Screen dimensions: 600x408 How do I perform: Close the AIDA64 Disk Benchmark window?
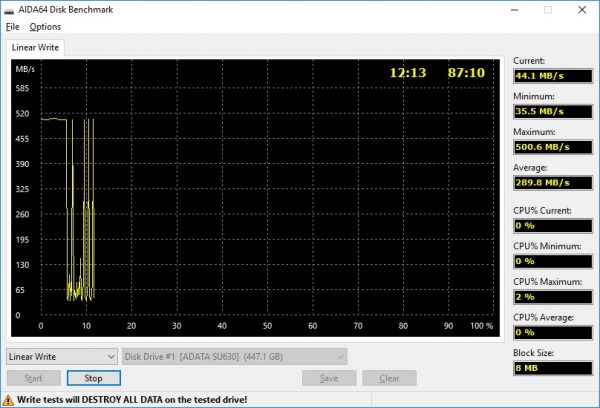pos(582,10)
